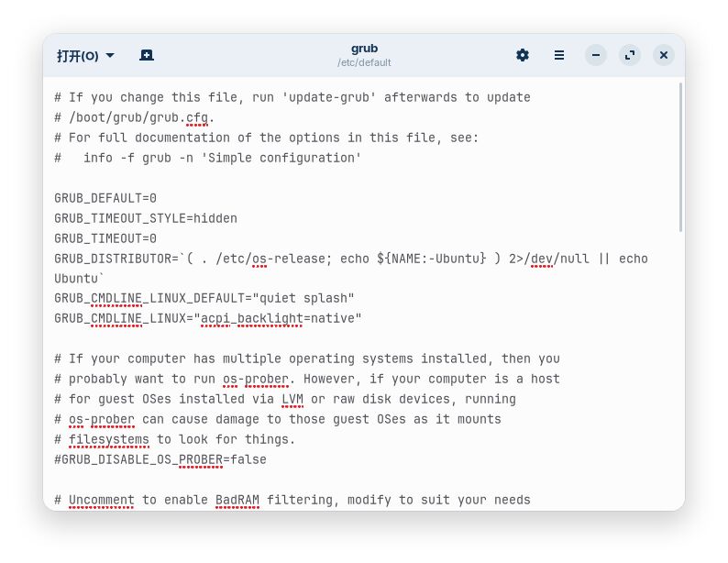Open the hamburger main menu
Image resolution: width=728 pixels, height=563 pixels.
tap(559, 56)
